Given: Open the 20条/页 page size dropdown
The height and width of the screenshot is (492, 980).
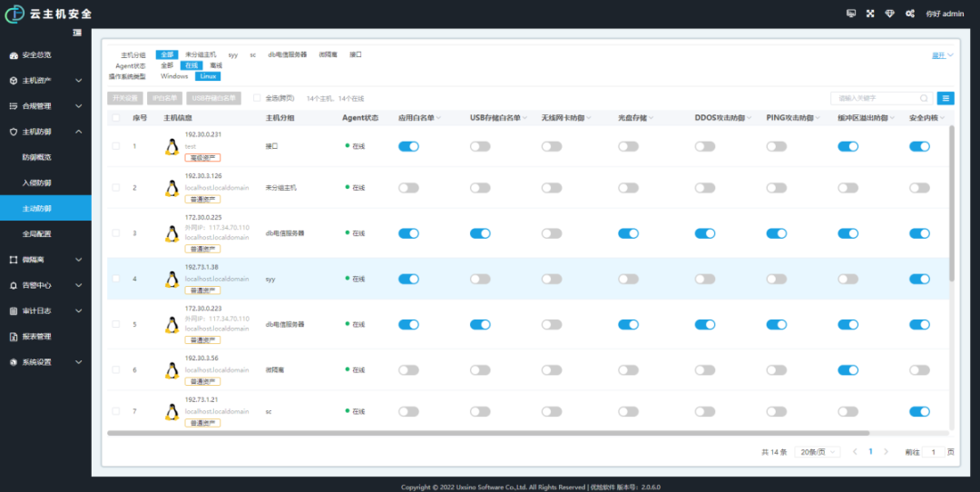Looking at the screenshot, I should click(x=818, y=452).
